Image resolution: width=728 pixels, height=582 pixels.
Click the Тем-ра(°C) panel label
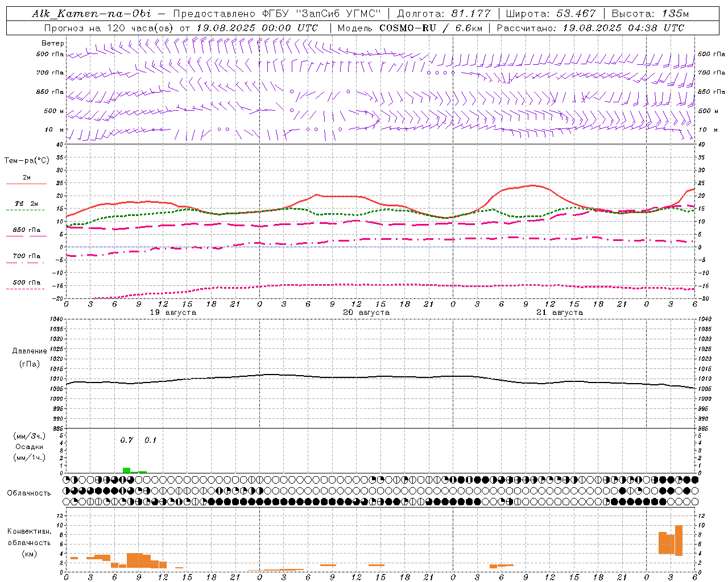27,161
